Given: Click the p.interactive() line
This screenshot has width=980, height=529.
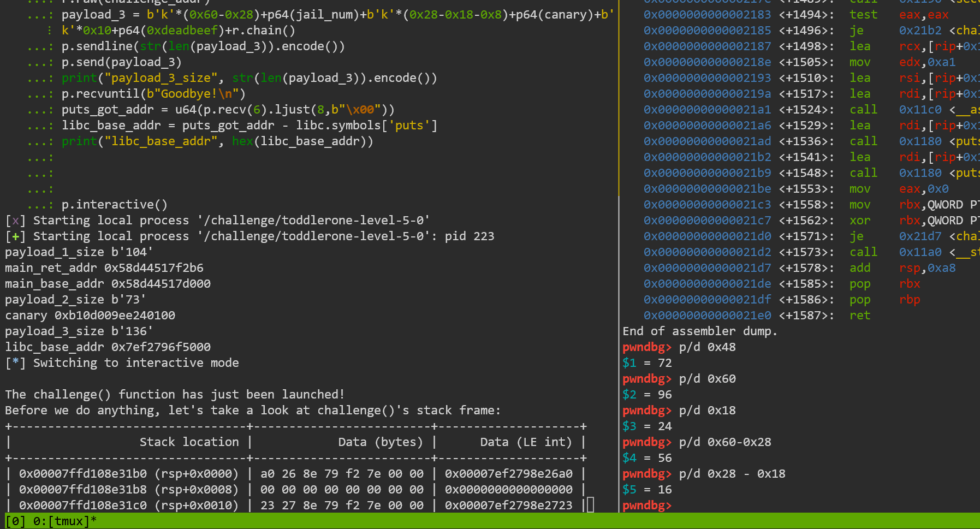Looking at the screenshot, I should 115,205.
